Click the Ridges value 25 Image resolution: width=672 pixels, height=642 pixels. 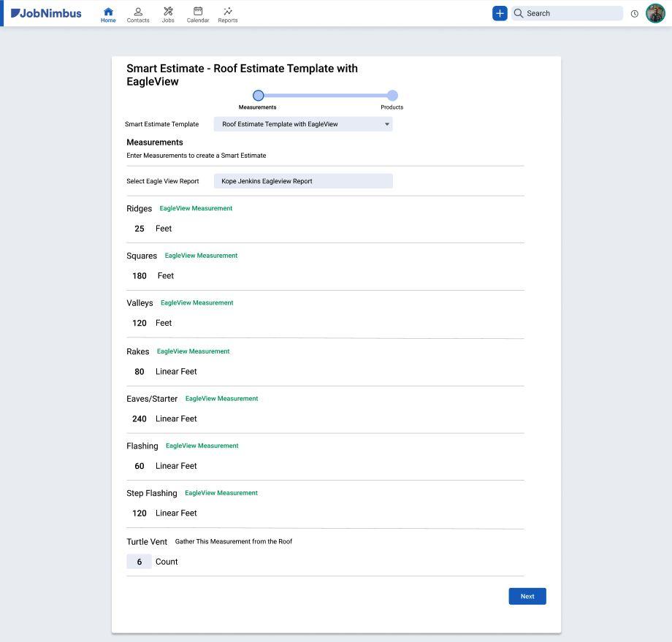(x=140, y=229)
